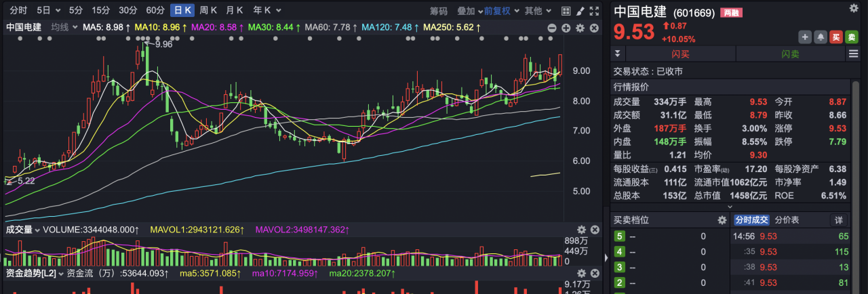868x294 pixels.
Task: Open the 前复权 adjustment dropdown
Action: click(x=502, y=11)
